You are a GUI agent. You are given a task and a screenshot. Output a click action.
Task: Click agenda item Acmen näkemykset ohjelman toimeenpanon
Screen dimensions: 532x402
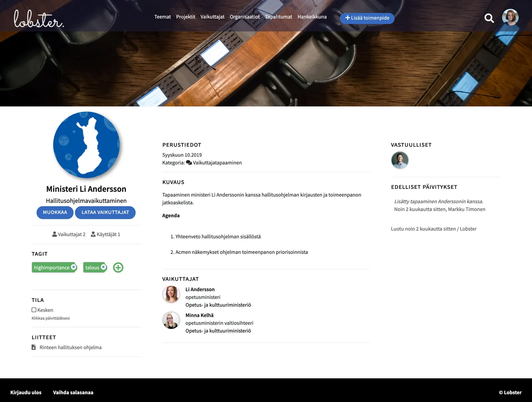pyautogui.click(x=242, y=252)
